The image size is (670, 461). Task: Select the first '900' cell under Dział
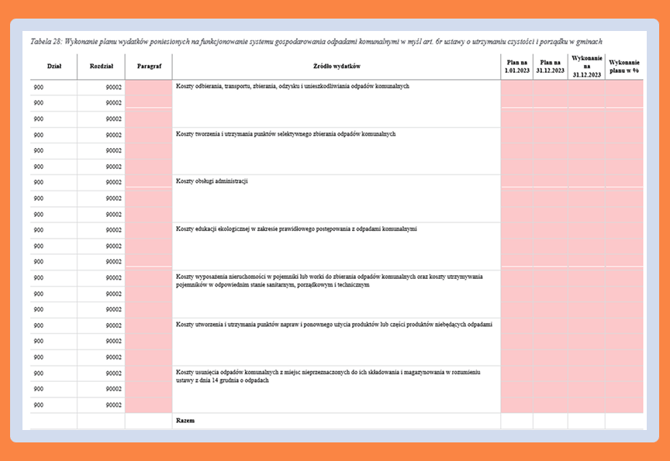(38, 87)
